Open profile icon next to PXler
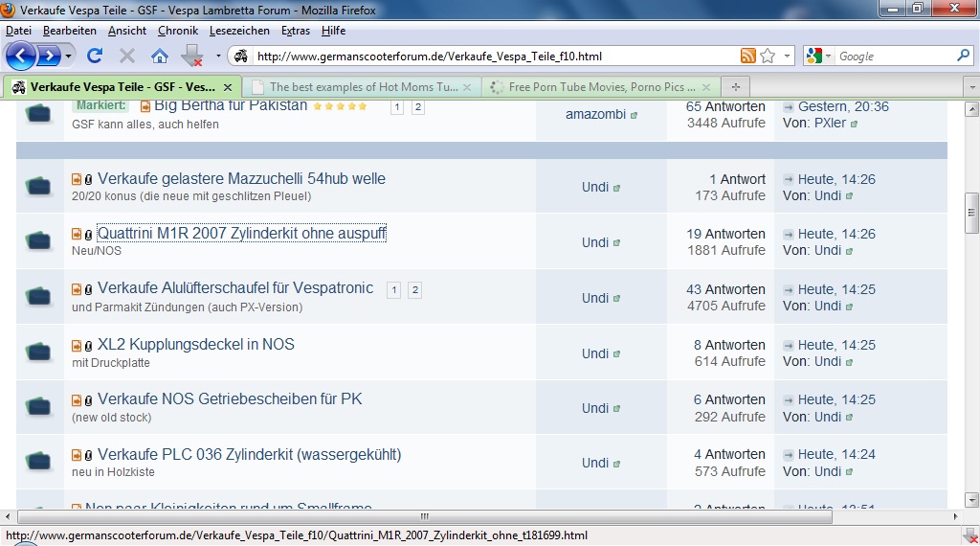Viewport: 980px width, 546px height. pyautogui.click(x=854, y=124)
